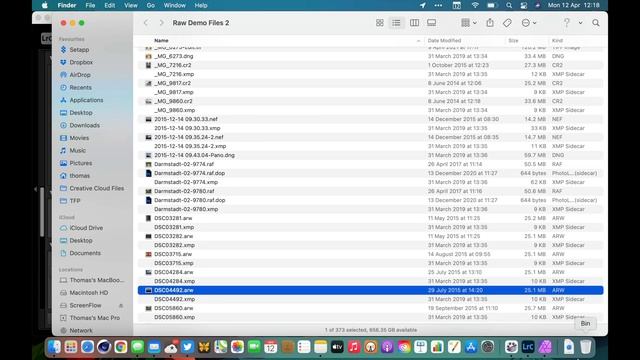Toggle the Name column sort direction arrow
The height and width of the screenshot is (360, 640).
click(x=418, y=40)
